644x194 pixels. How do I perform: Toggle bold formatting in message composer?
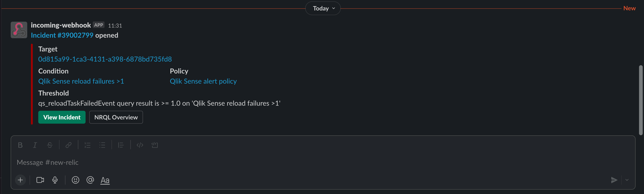20,145
